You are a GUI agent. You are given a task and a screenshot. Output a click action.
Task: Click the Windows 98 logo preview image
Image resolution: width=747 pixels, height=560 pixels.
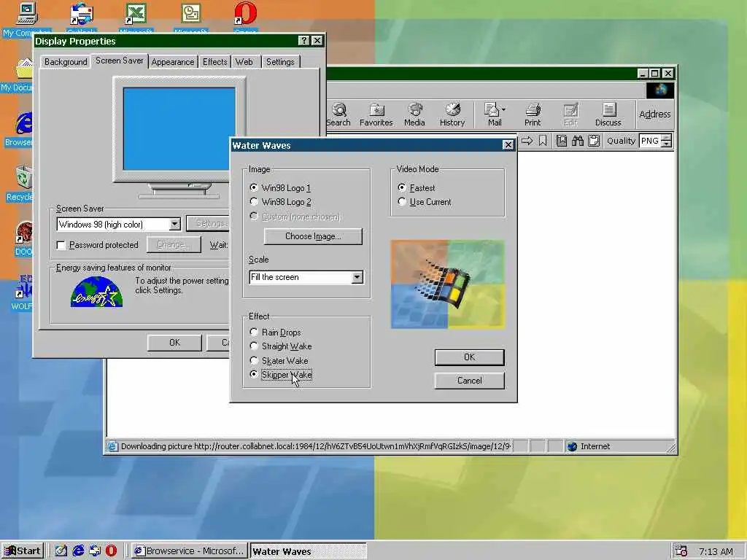point(447,284)
